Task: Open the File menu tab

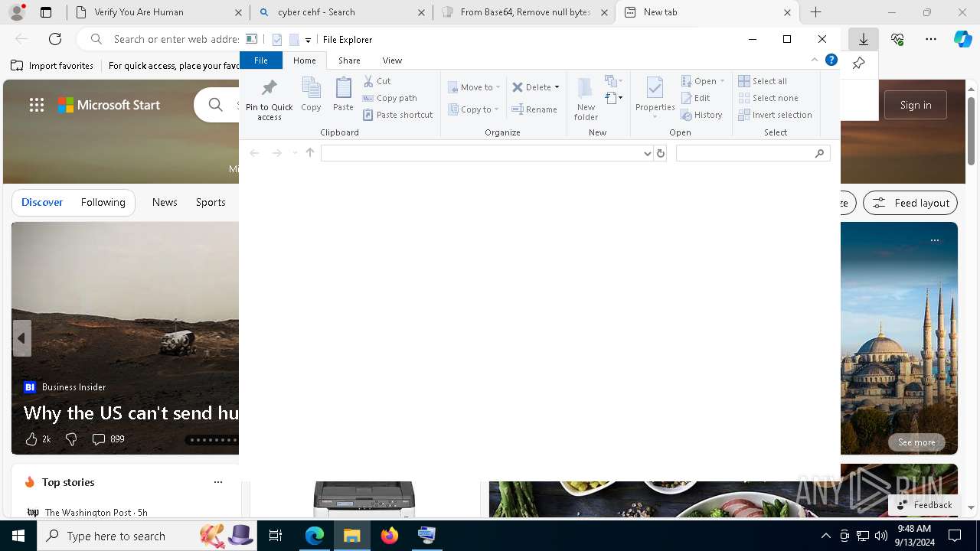Action: tap(261, 60)
